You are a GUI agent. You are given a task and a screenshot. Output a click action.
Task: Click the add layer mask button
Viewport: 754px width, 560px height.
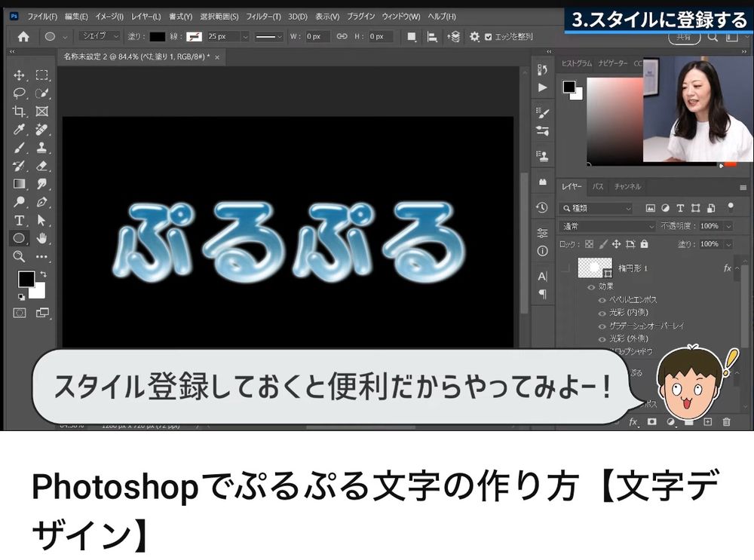(651, 421)
